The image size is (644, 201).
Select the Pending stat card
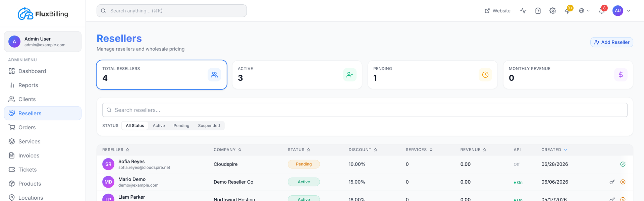click(x=433, y=75)
